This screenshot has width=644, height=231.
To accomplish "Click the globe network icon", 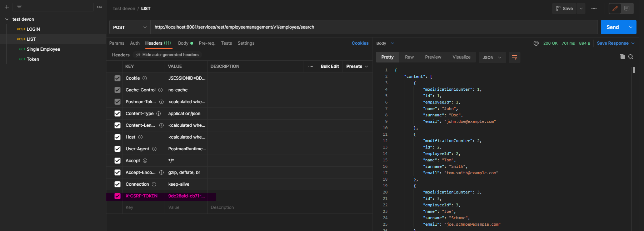I will [536, 43].
